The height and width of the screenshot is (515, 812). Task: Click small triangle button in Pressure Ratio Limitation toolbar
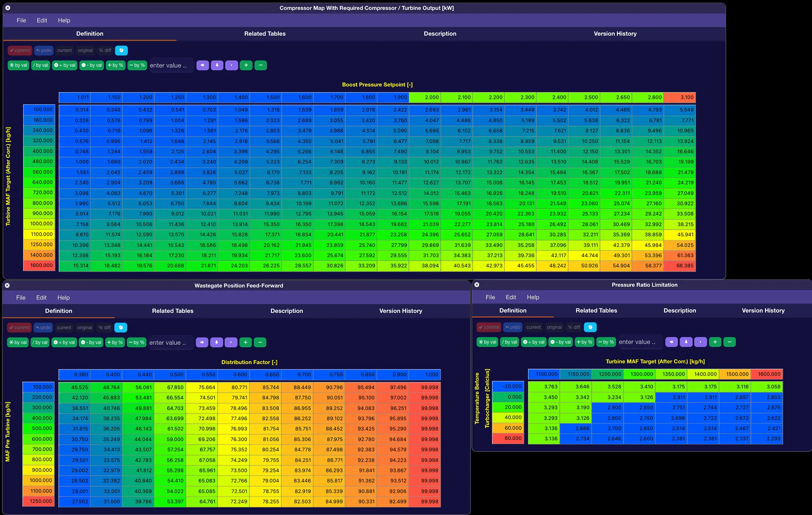coord(700,342)
